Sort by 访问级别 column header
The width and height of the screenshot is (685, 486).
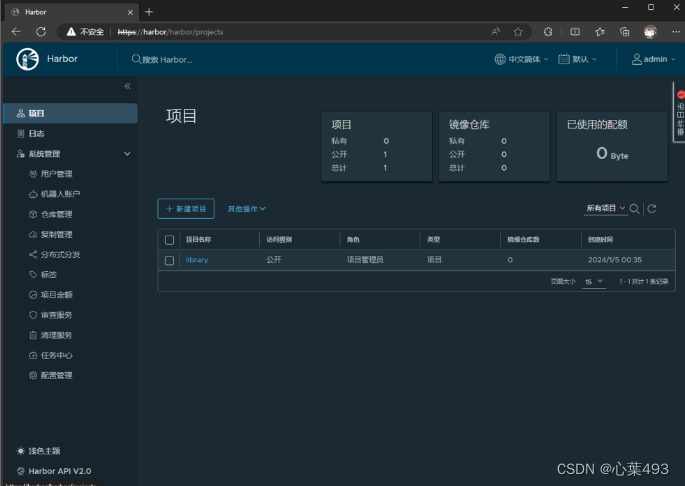click(x=279, y=240)
